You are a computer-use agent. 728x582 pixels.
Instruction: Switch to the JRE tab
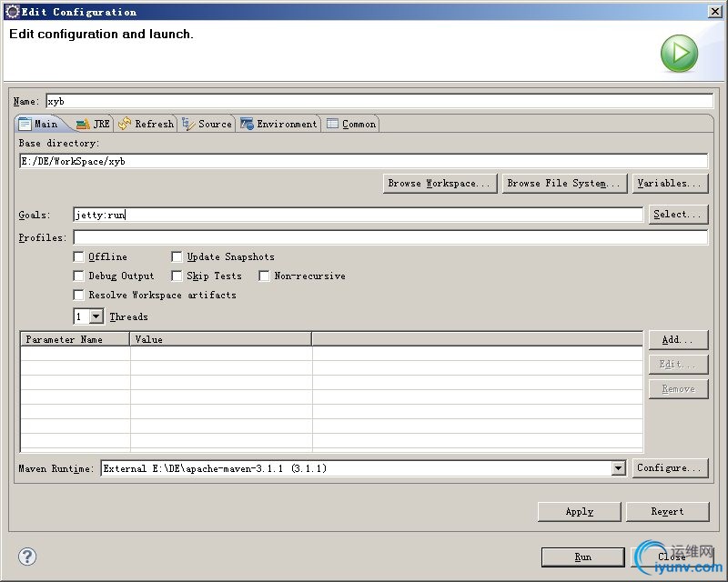pyautogui.click(x=94, y=124)
